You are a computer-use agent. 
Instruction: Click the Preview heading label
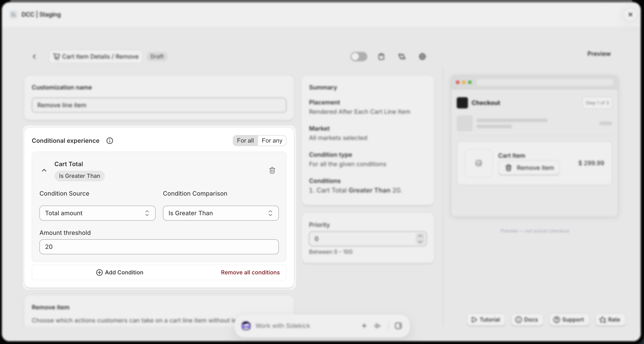599,54
